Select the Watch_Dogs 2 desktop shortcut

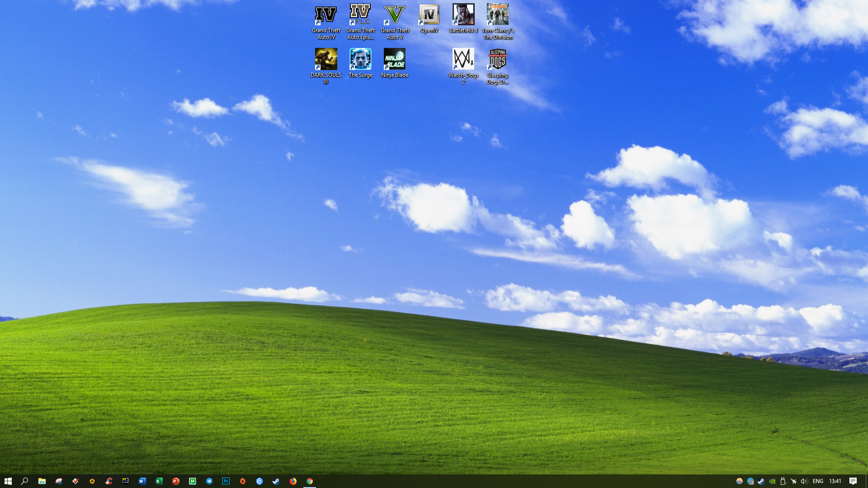(x=463, y=66)
